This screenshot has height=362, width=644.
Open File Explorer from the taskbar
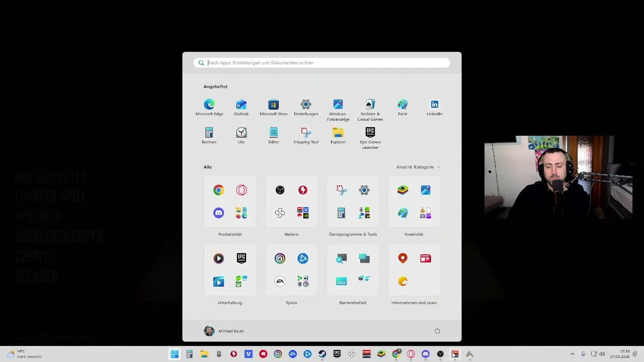coord(204,354)
